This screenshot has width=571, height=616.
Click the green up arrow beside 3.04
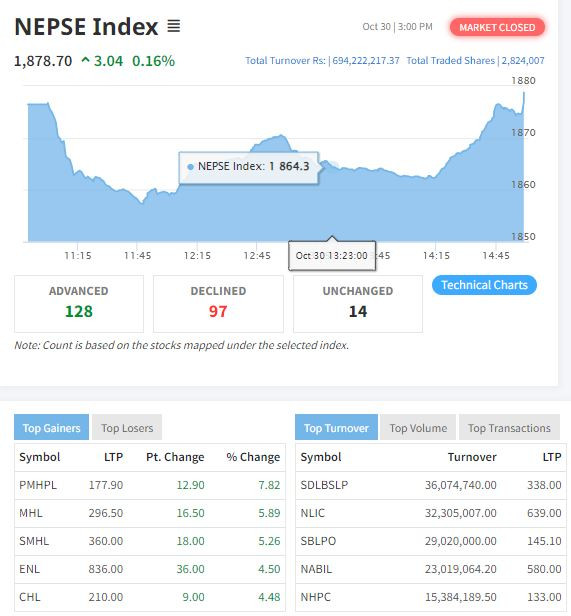[85, 60]
